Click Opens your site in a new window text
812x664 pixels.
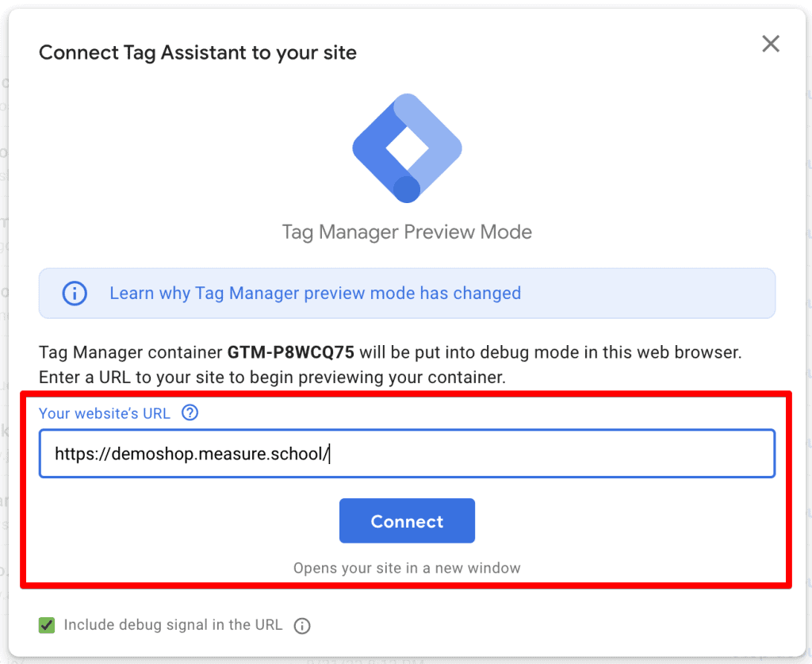407,568
